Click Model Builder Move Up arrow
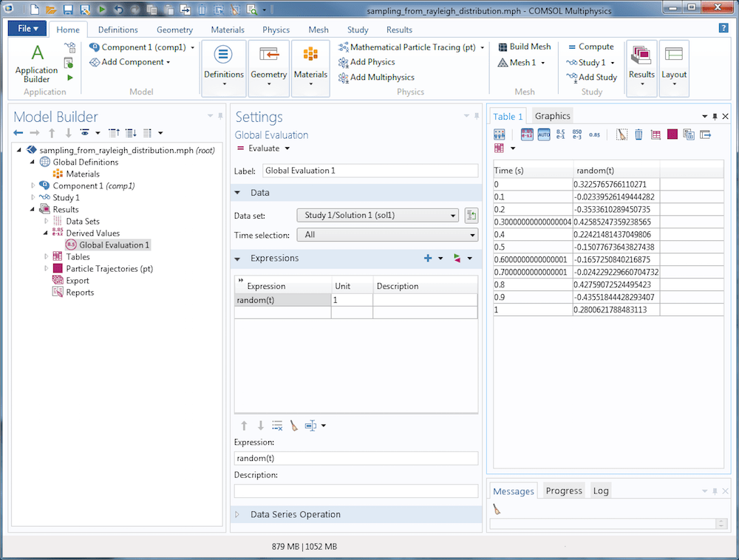 pos(52,133)
